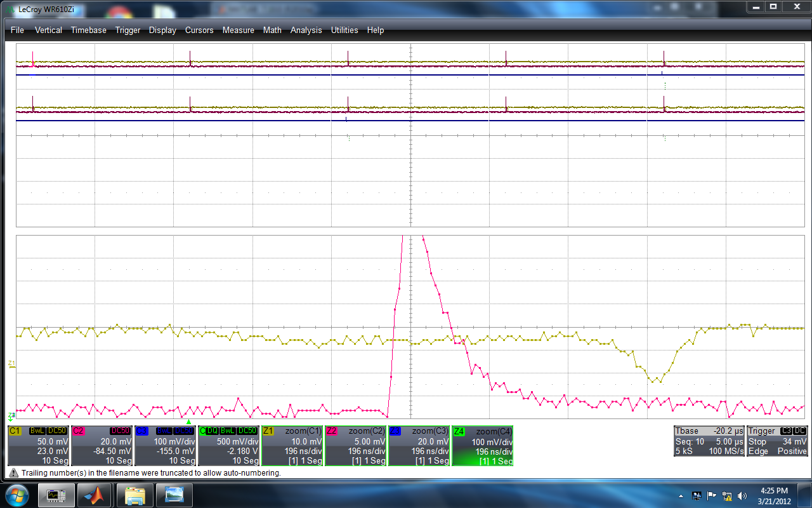Open the Z3 zoom(C3) descriptor box
Screen dimensions: 812x508
(419, 446)
